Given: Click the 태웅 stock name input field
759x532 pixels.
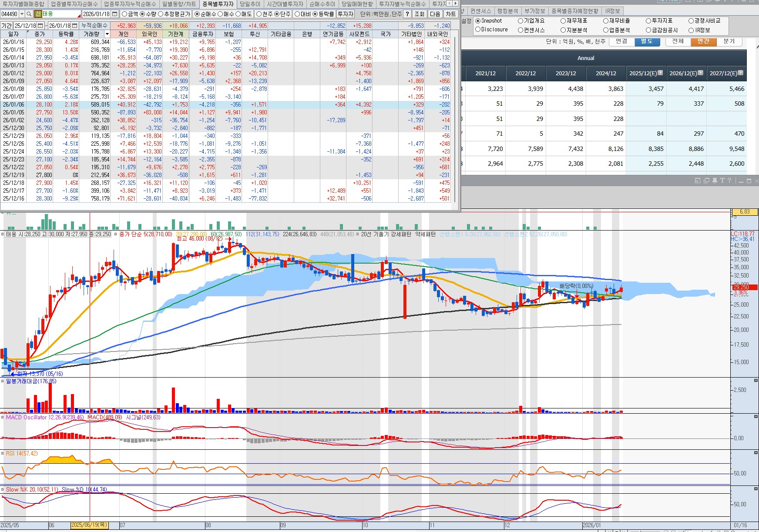Looking at the screenshot, I should (x=61, y=14).
